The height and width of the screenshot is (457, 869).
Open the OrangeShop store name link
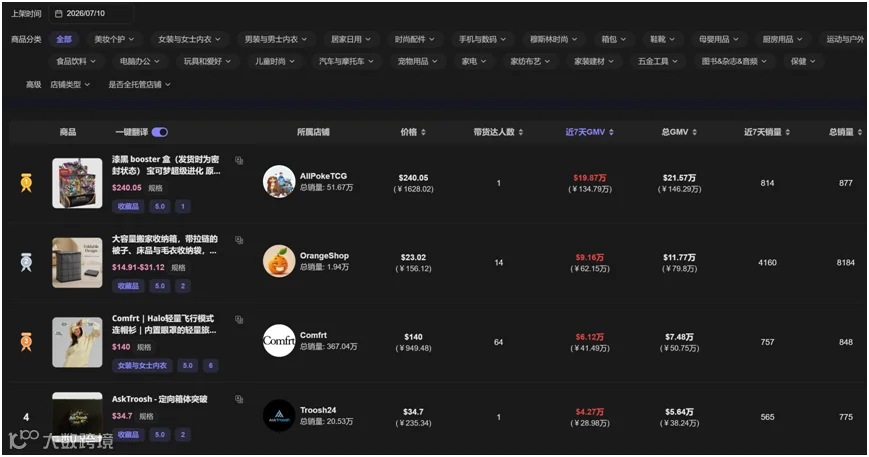tap(324, 256)
